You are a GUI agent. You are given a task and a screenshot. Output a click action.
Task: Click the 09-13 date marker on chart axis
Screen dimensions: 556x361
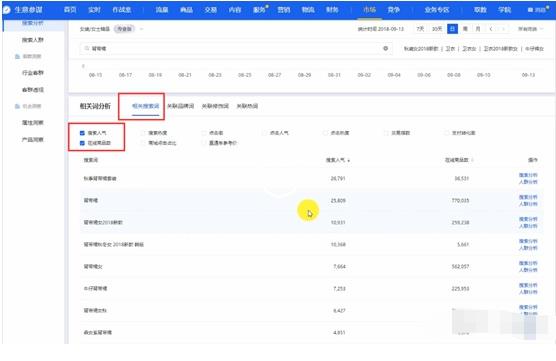tap(528, 75)
